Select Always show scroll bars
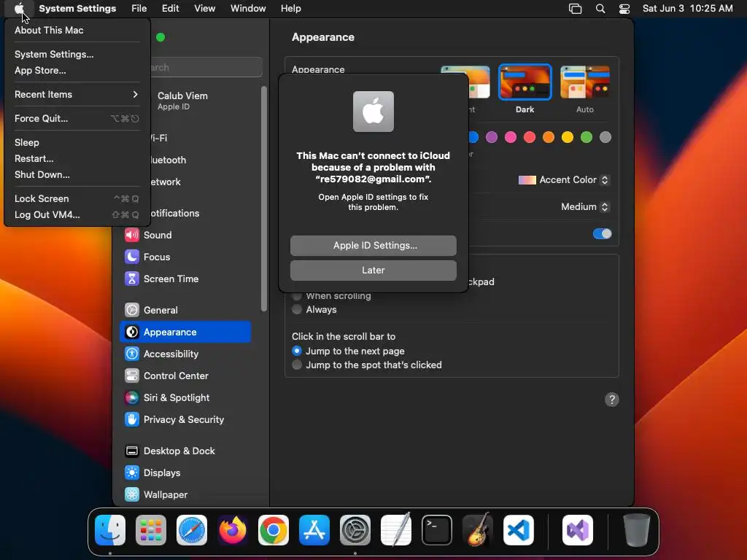The width and height of the screenshot is (747, 560). [x=297, y=309]
